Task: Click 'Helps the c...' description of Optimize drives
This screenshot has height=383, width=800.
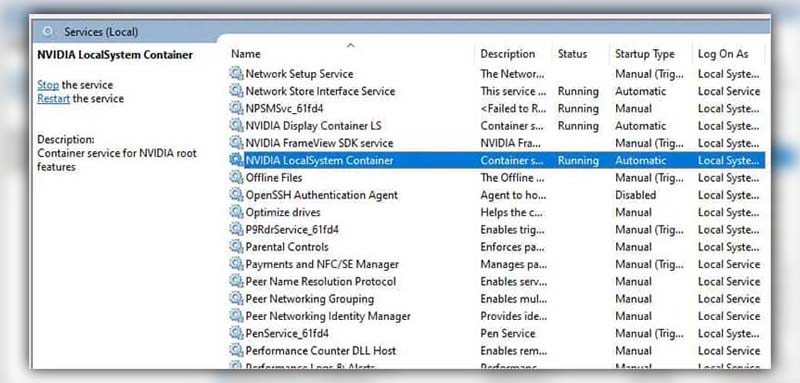Action: coord(511,213)
